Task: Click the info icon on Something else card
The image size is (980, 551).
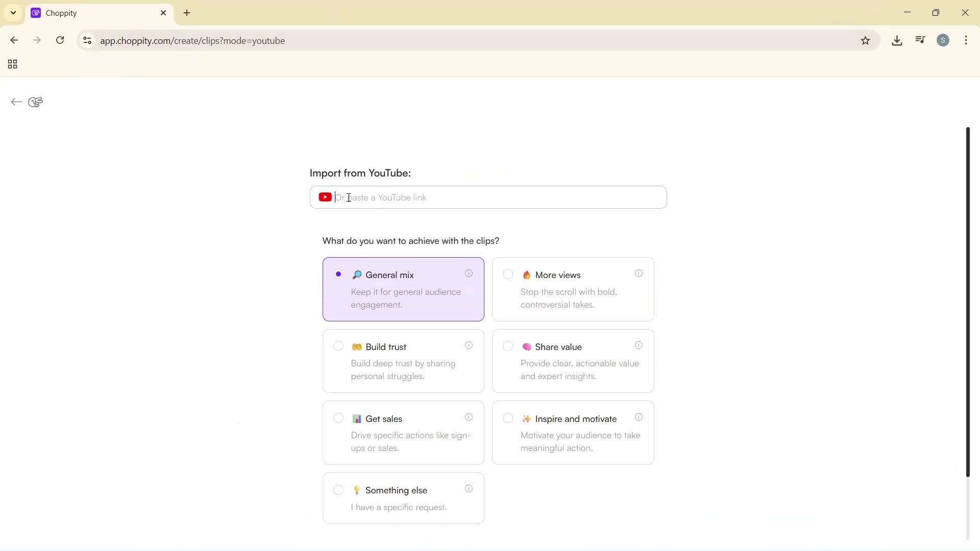Action: point(469,488)
